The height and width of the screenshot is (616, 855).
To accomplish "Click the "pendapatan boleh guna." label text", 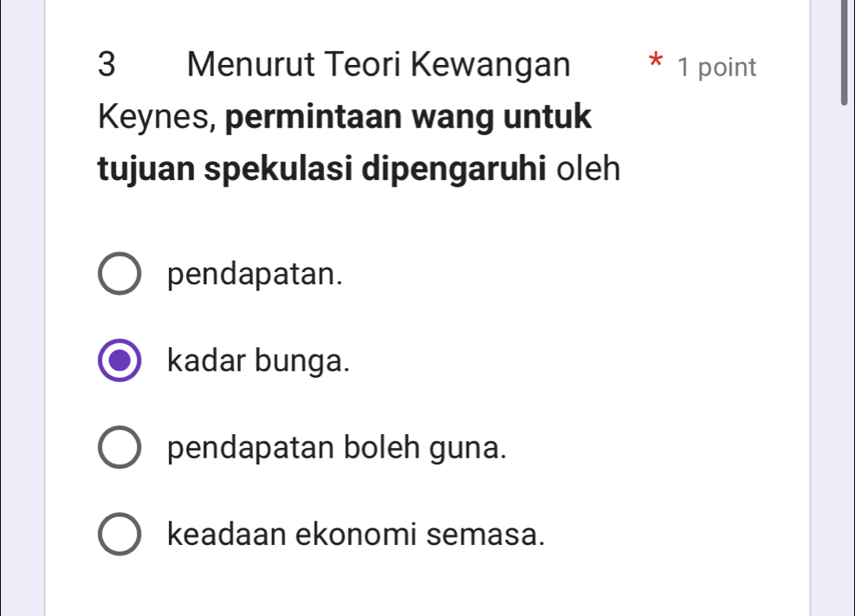I will coord(338,448).
